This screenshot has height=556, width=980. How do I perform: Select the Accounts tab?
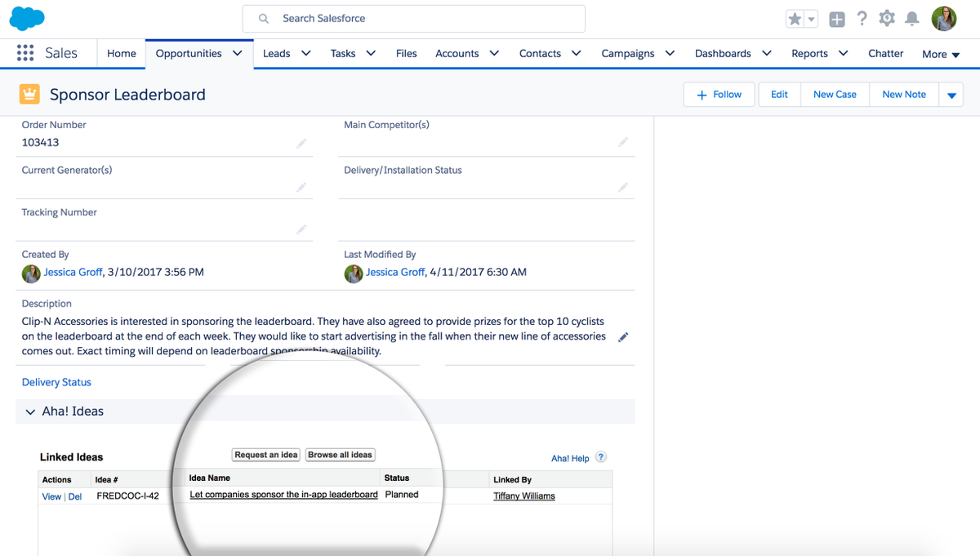click(x=457, y=53)
